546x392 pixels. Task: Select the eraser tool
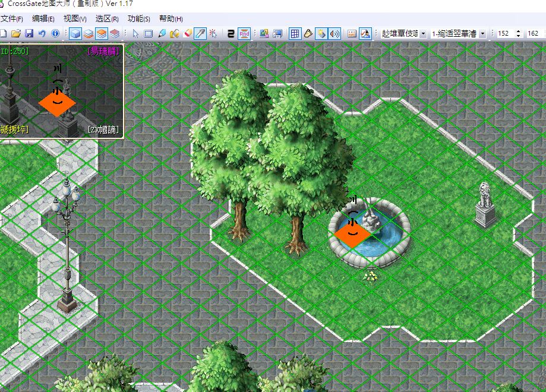pos(187,34)
